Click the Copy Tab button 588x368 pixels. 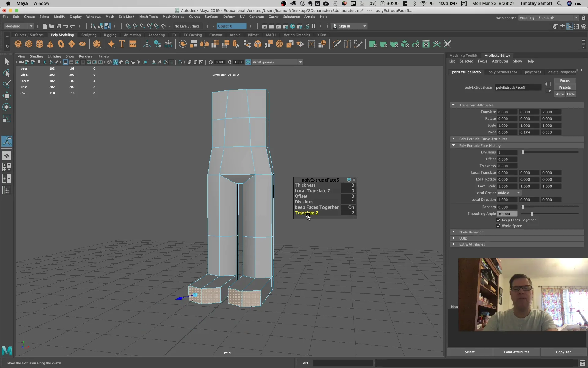[563, 352]
